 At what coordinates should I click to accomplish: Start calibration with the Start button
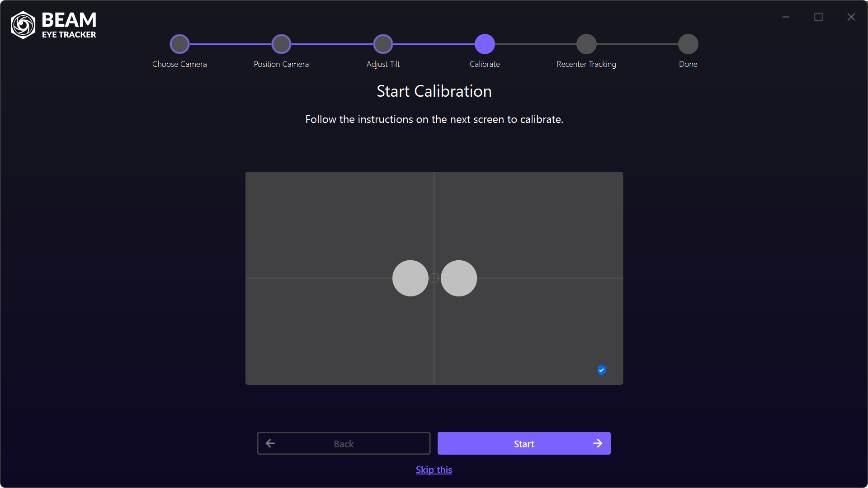pos(524,443)
